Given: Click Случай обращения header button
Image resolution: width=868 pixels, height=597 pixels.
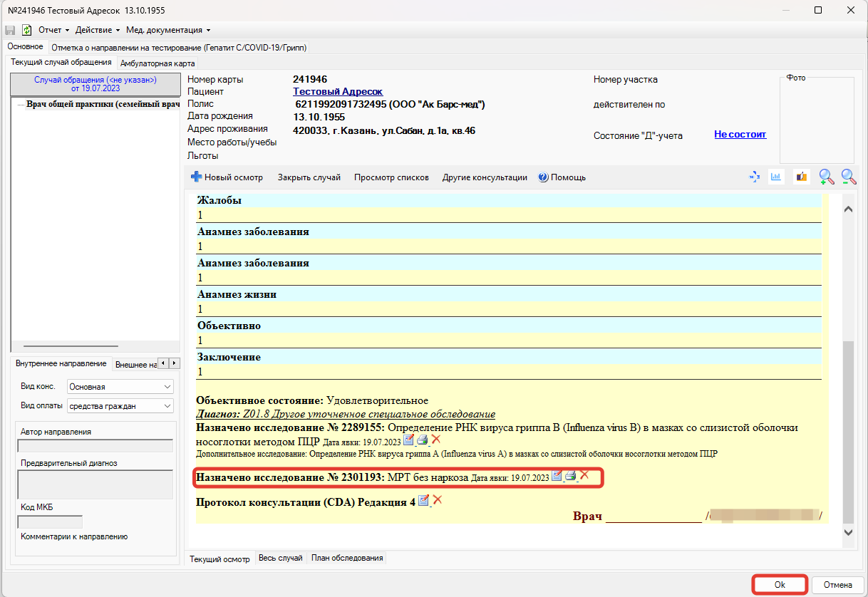Looking at the screenshot, I should 95,84.
